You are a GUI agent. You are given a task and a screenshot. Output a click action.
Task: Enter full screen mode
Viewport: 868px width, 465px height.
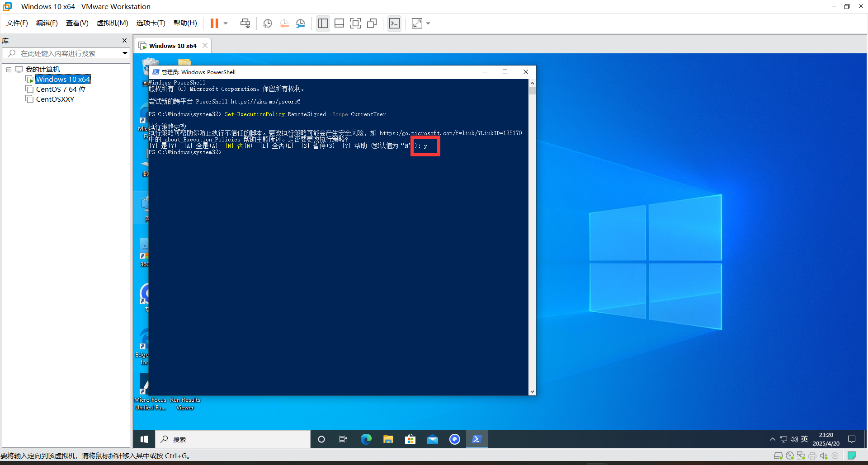click(355, 23)
